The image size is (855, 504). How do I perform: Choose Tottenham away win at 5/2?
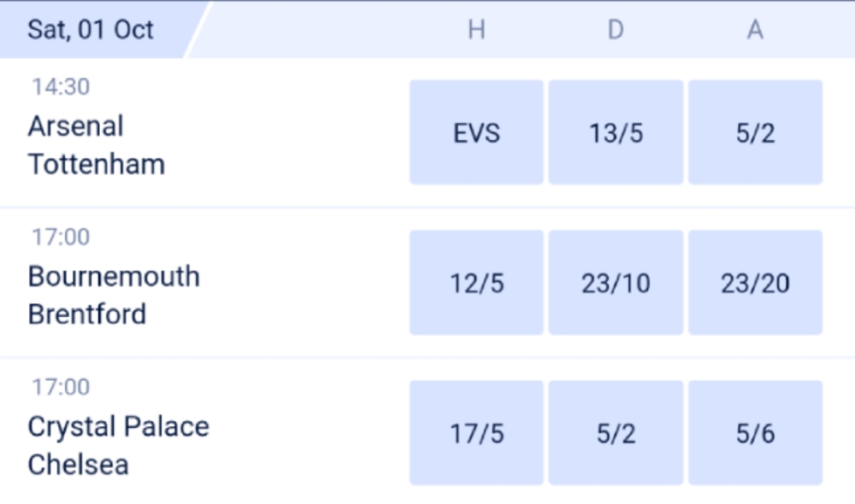pyautogui.click(x=755, y=133)
